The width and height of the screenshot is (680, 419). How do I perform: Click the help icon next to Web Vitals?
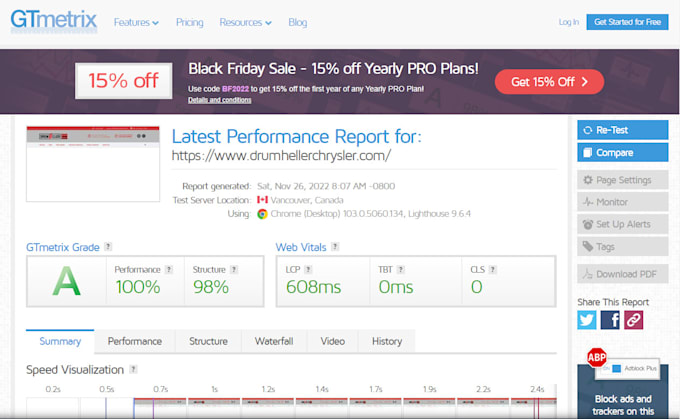(x=335, y=246)
